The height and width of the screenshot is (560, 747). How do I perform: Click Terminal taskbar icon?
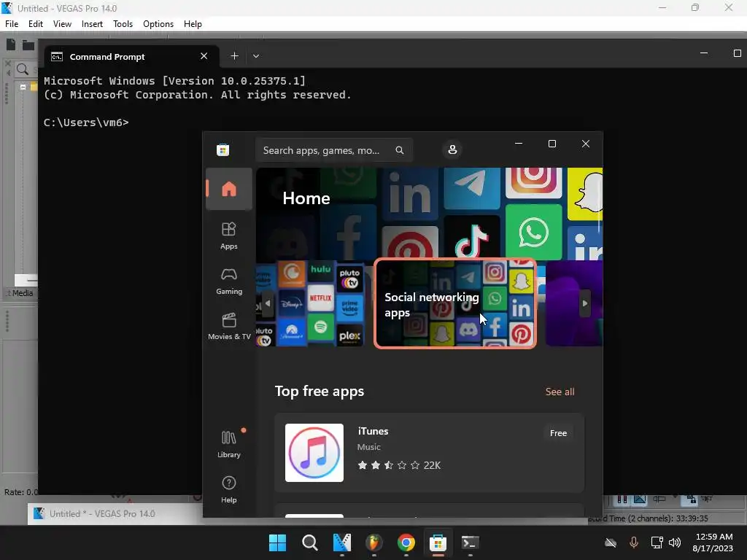pos(471,542)
